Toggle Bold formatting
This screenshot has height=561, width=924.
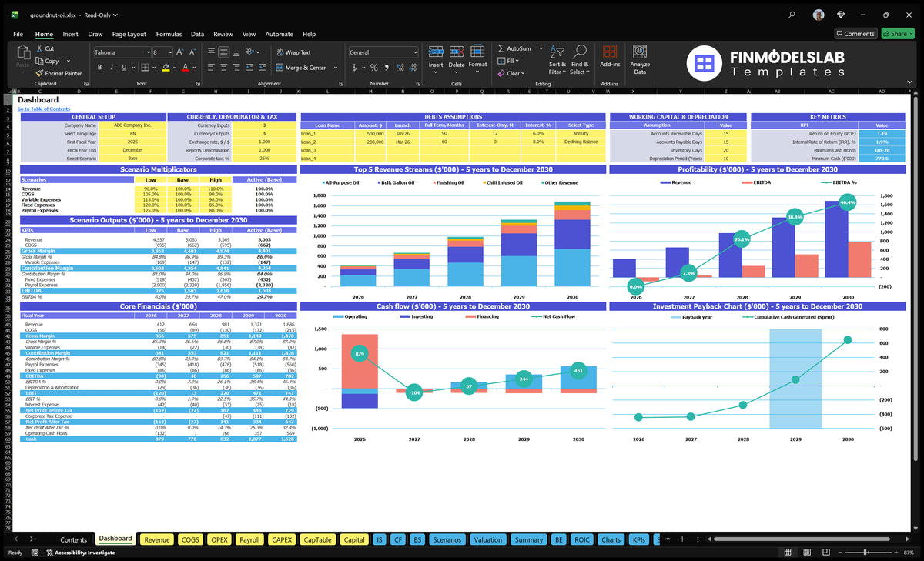point(99,68)
